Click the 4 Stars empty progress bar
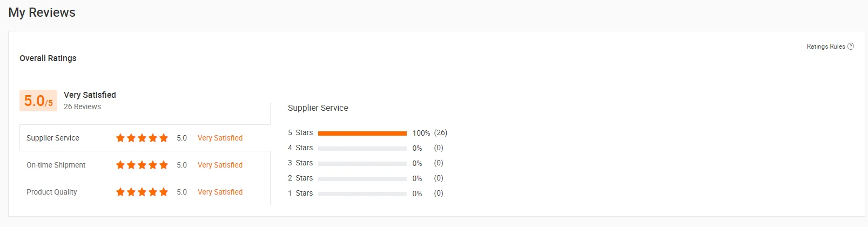868x227 pixels. tap(362, 148)
